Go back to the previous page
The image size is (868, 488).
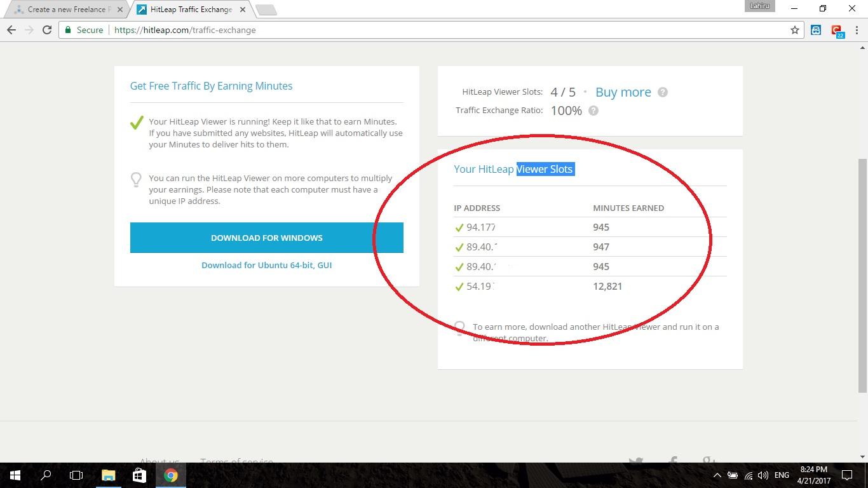pyautogui.click(x=11, y=30)
